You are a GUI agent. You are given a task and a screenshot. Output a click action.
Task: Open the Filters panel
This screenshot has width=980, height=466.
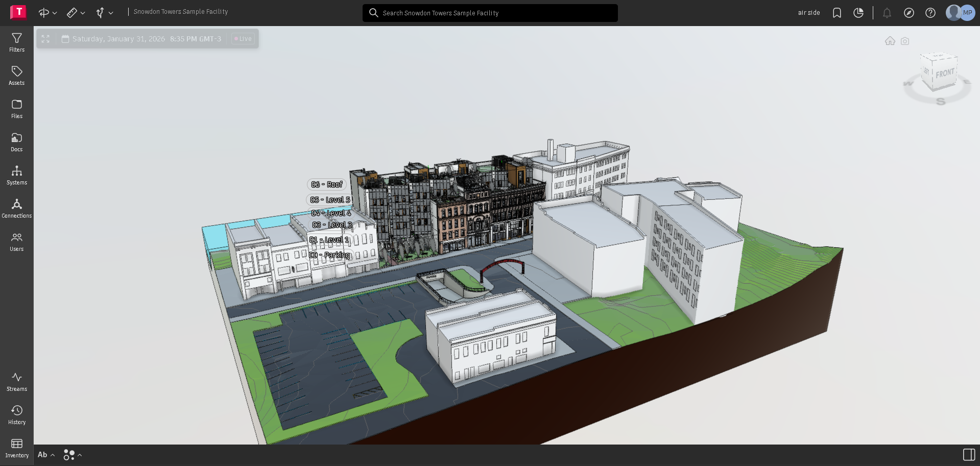point(16,41)
